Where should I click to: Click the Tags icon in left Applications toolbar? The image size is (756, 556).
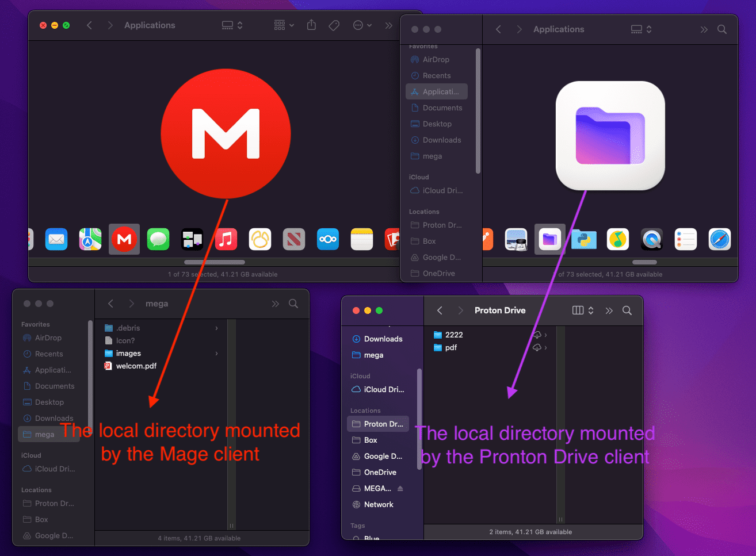coord(334,25)
